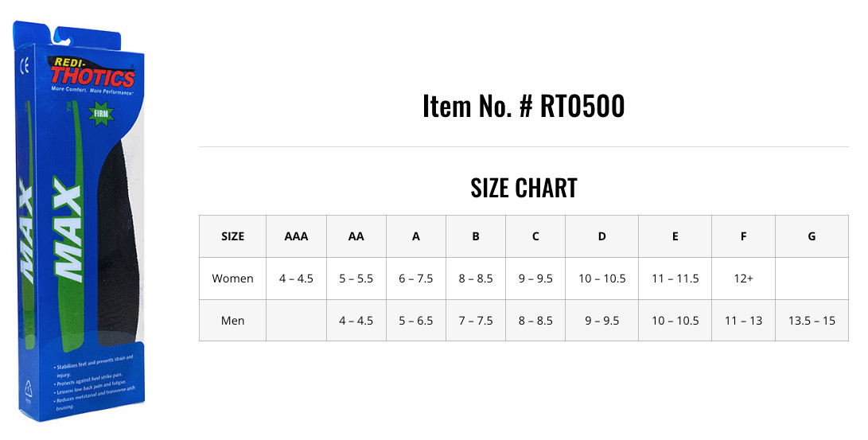868x440 pixels.
Task: Click the Men's 11 – 13 cell
Action: click(x=743, y=321)
